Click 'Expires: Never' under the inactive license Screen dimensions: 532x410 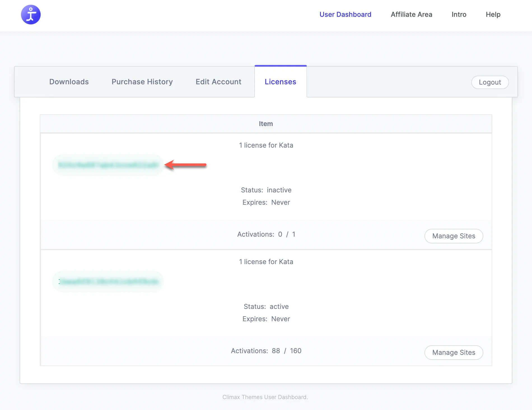(x=266, y=202)
